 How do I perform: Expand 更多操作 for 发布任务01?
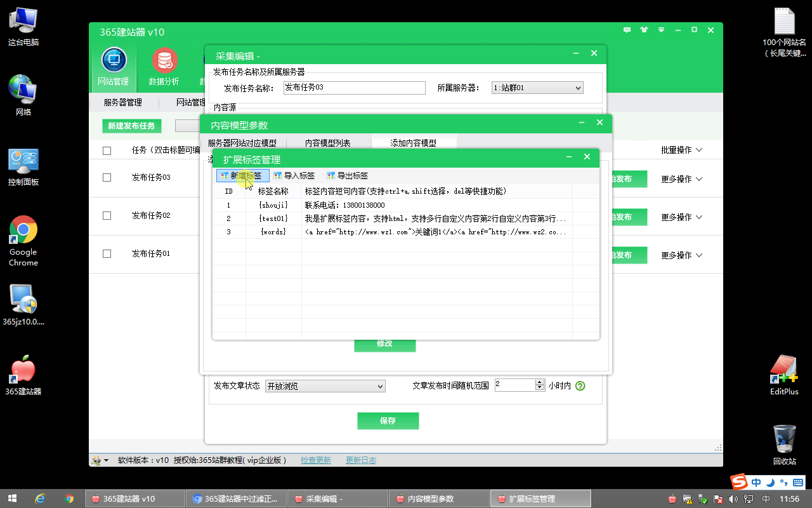coord(682,255)
